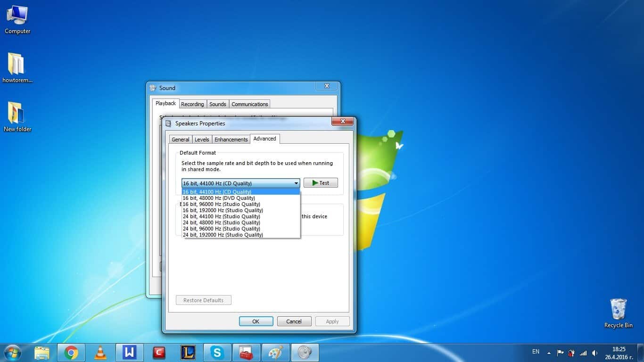Select the Advanced tab
Viewport: 644px width, 362px height.
[x=264, y=139]
